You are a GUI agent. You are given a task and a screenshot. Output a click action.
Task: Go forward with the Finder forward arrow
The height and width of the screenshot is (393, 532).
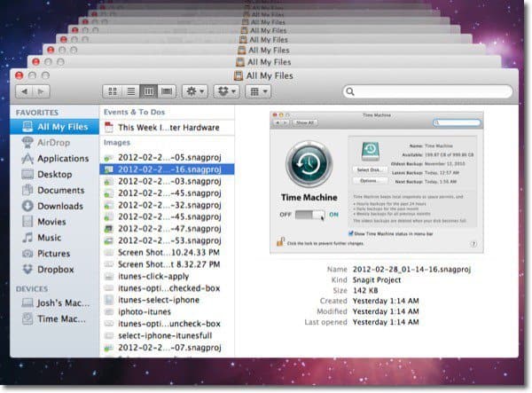[41, 91]
